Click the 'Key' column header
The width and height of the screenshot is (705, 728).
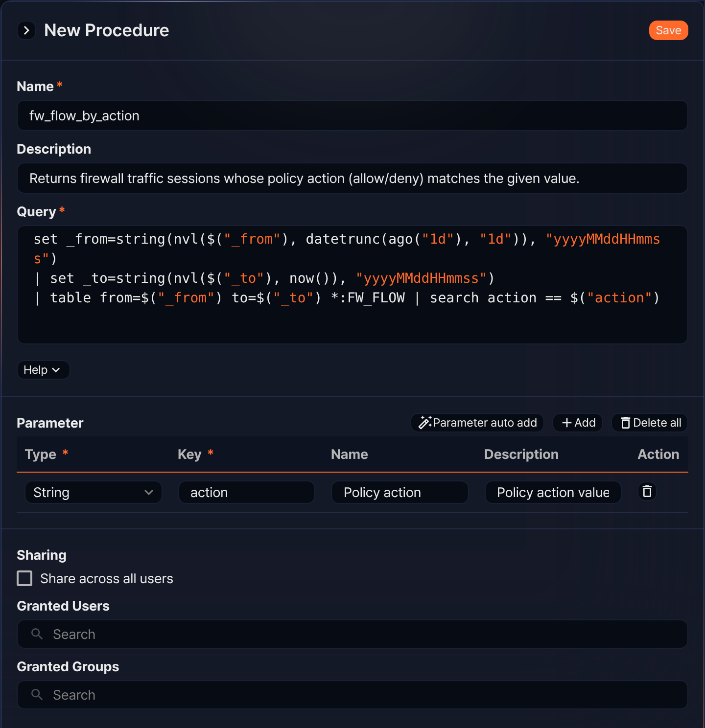189,454
